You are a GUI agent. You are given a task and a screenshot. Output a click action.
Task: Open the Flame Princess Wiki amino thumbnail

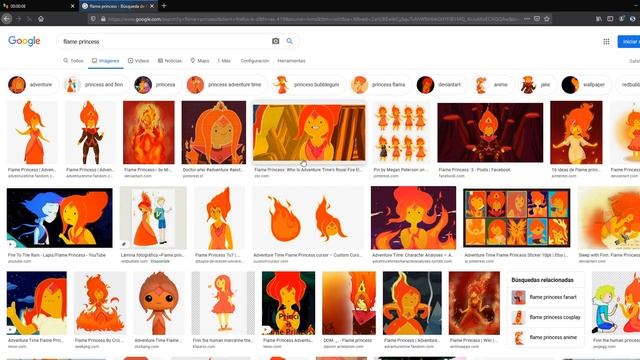(474, 303)
